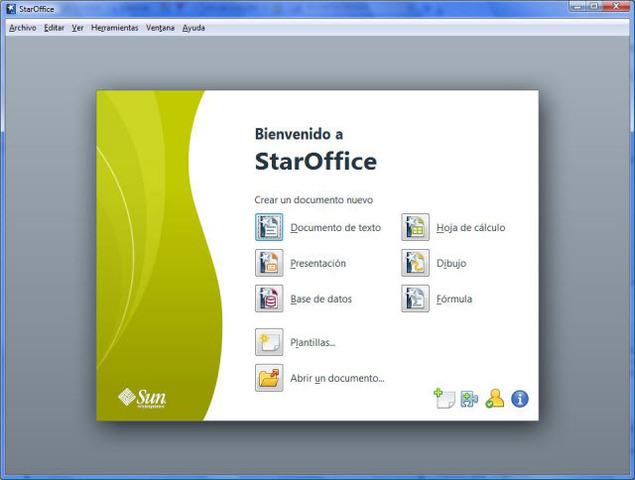The width and height of the screenshot is (635, 480).
Task: Click the Hoja de cálculo spreadsheet icon
Action: tap(415, 227)
